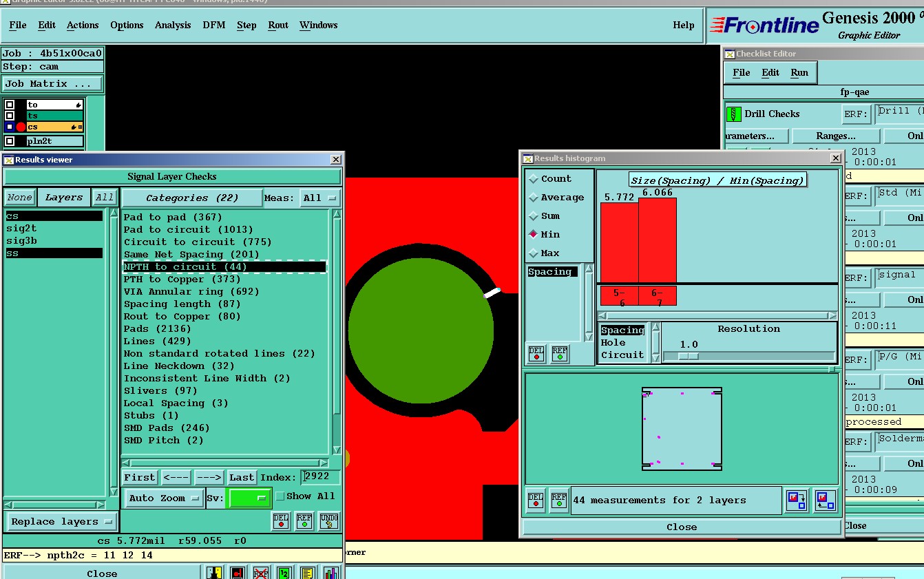Click DEL icon under histogram Spacing list

pyautogui.click(x=536, y=353)
